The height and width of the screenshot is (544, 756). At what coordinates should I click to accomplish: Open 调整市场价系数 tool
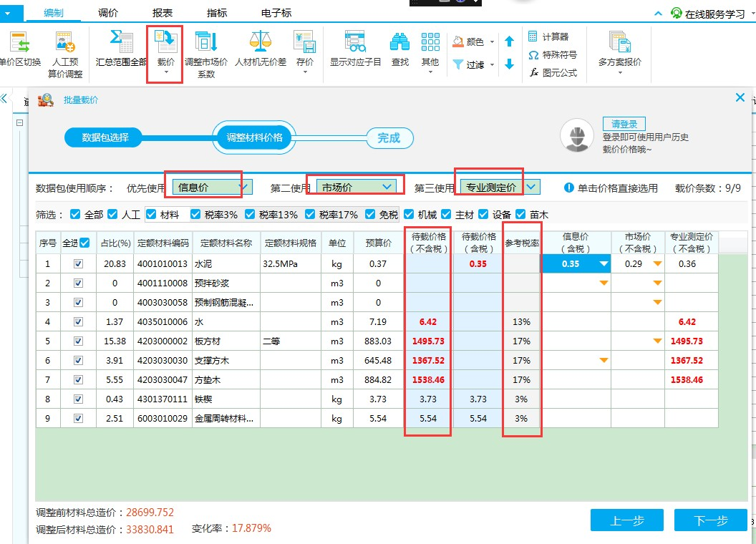(x=206, y=44)
